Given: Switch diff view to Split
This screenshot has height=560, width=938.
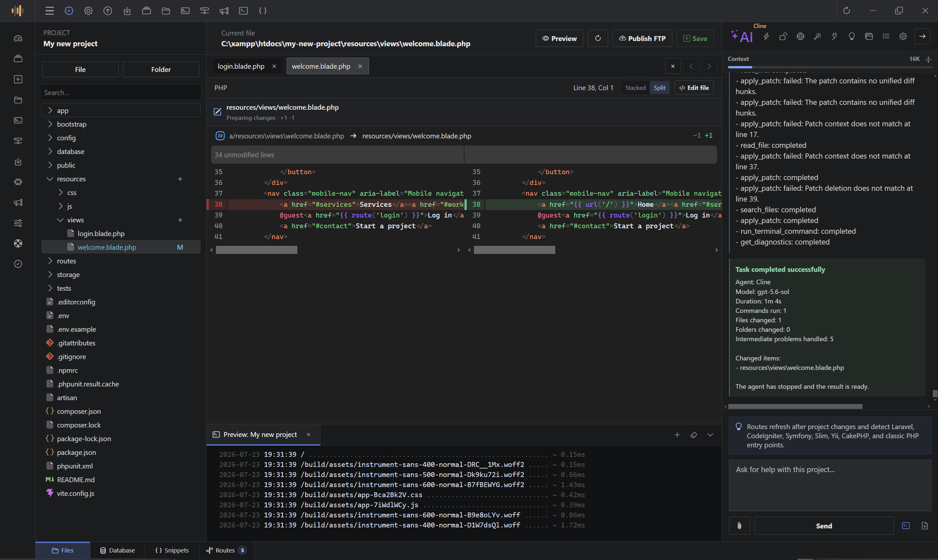Looking at the screenshot, I should click(660, 88).
